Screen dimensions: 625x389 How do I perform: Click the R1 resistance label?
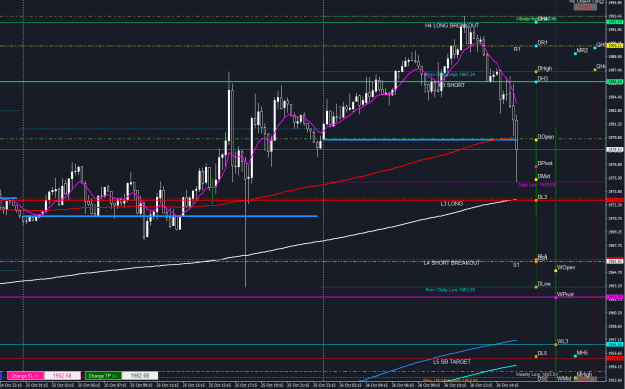[x=517, y=49]
